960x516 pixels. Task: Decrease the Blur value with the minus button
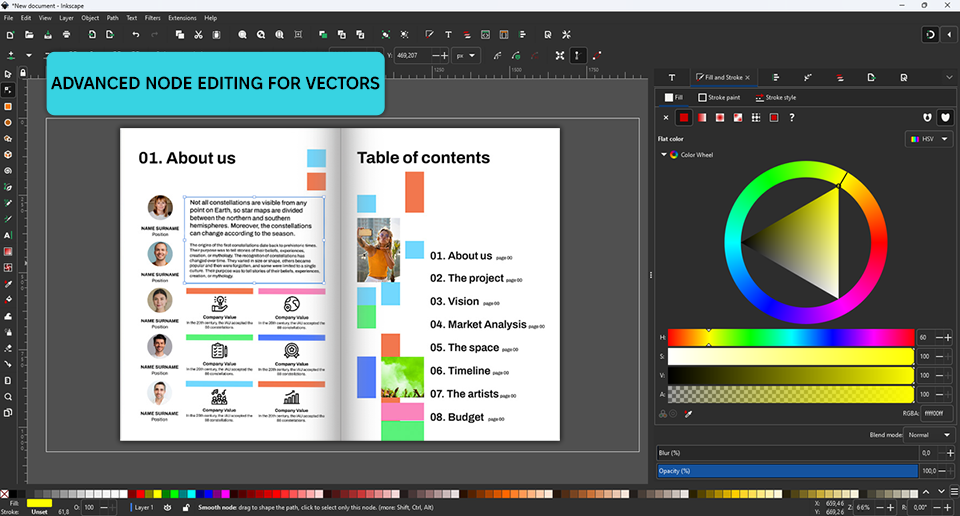pyautogui.click(x=941, y=453)
